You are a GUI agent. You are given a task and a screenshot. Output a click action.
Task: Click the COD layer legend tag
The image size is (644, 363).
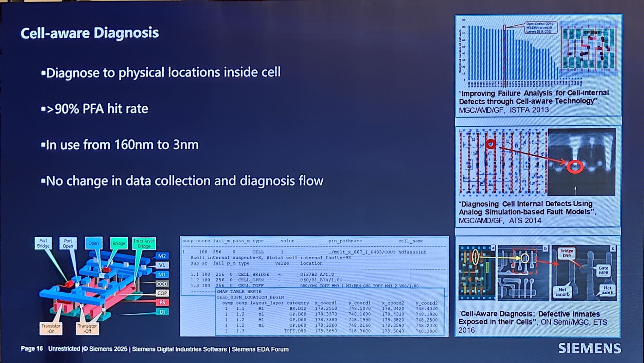pos(162,284)
